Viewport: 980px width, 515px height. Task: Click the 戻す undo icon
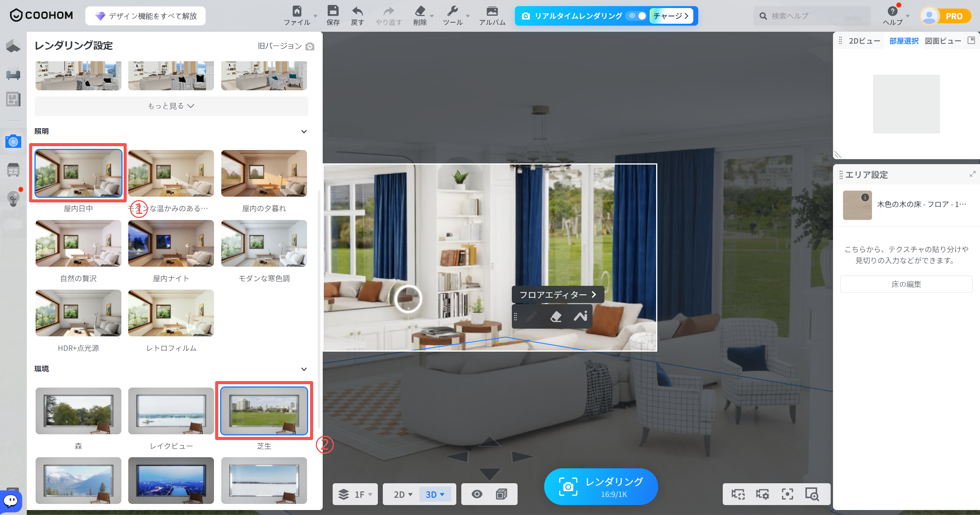357,11
